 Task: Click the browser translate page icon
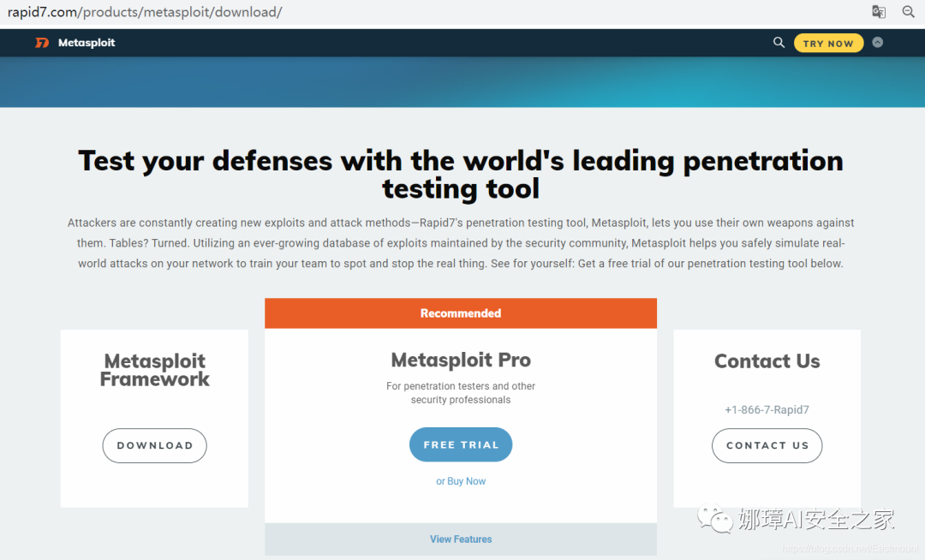[x=879, y=12]
